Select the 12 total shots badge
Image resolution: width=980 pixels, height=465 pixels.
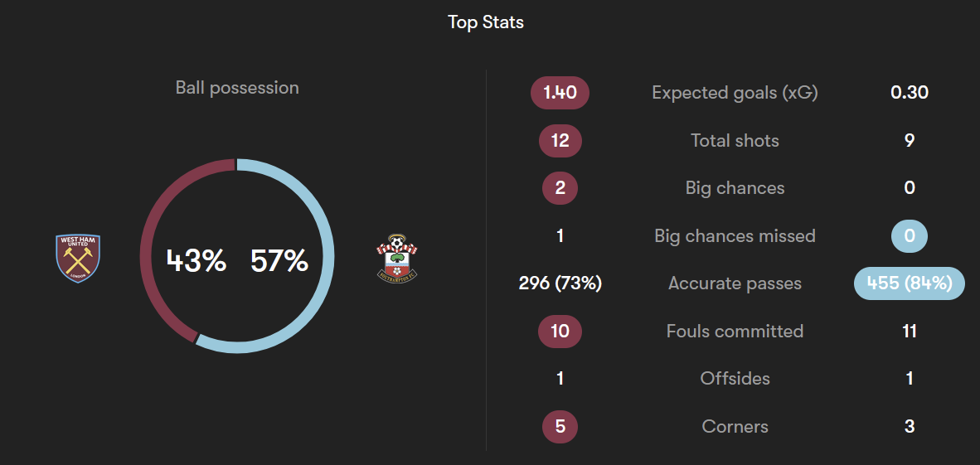560,141
